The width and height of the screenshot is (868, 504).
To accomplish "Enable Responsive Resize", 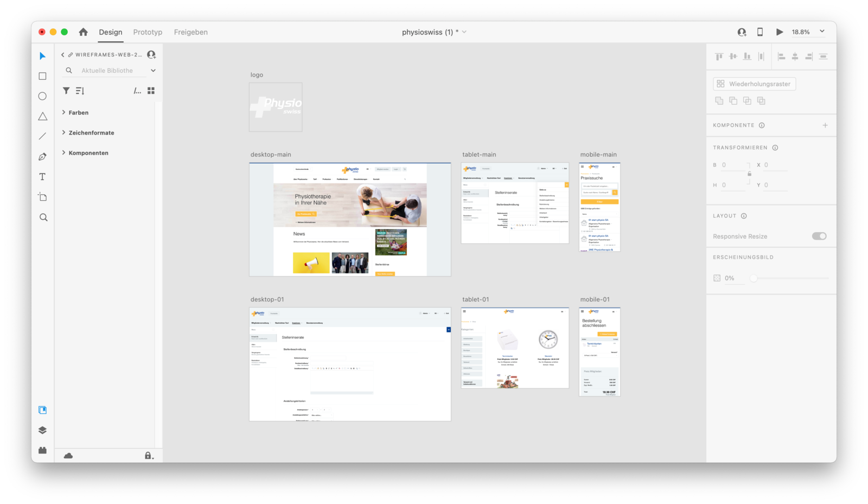I will coord(819,236).
